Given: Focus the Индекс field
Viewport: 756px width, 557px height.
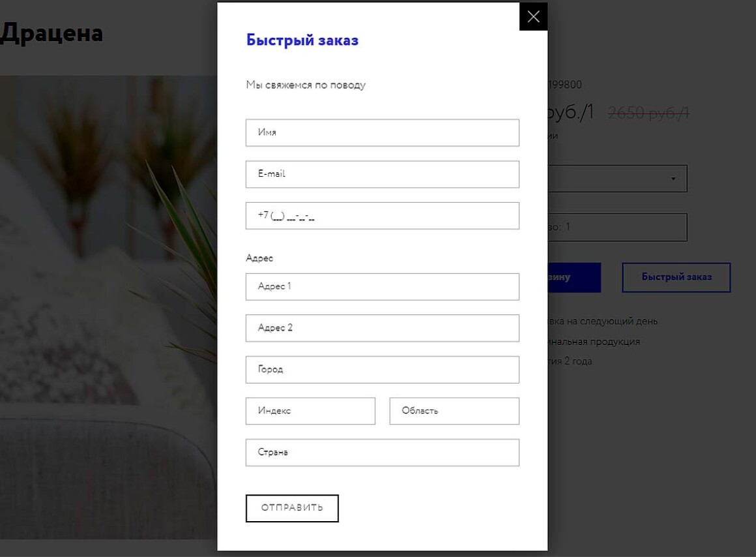Looking at the screenshot, I should (x=310, y=412).
